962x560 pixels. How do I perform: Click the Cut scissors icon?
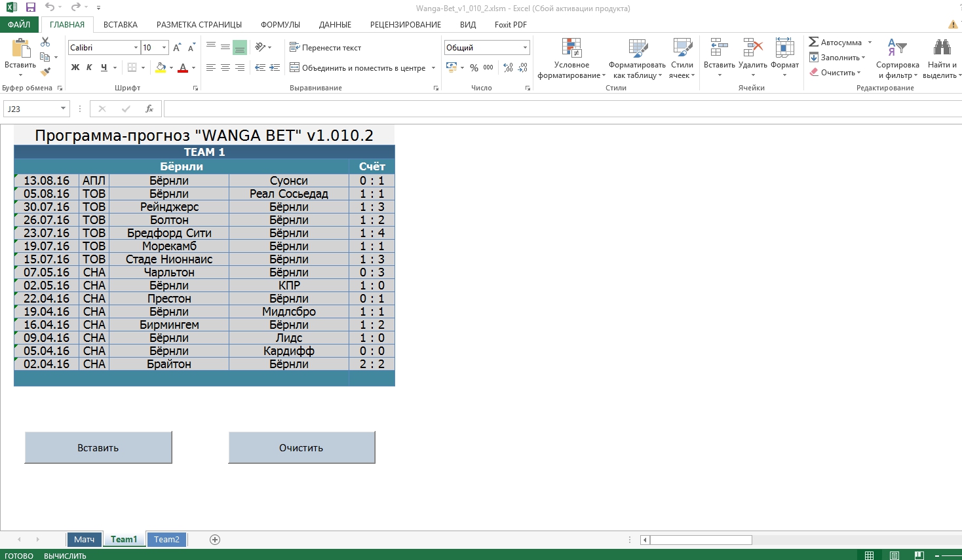click(x=45, y=42)
